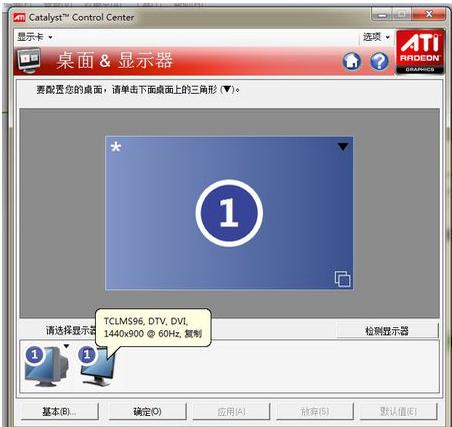Open the help question mark icon
The image size is (452, 427).
[379, 61]
